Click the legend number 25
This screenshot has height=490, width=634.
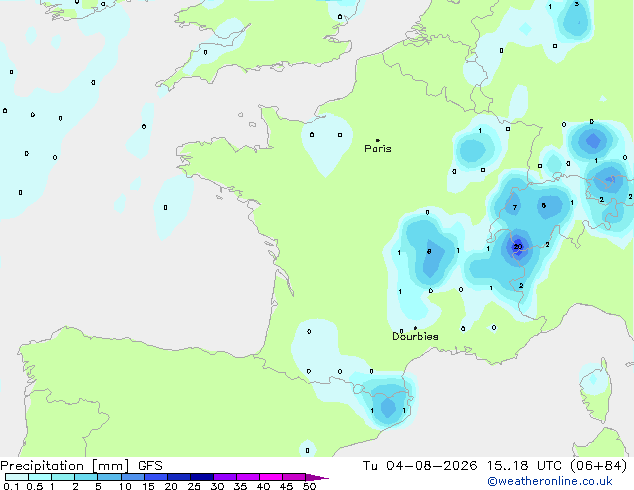(x=194, y=486)
